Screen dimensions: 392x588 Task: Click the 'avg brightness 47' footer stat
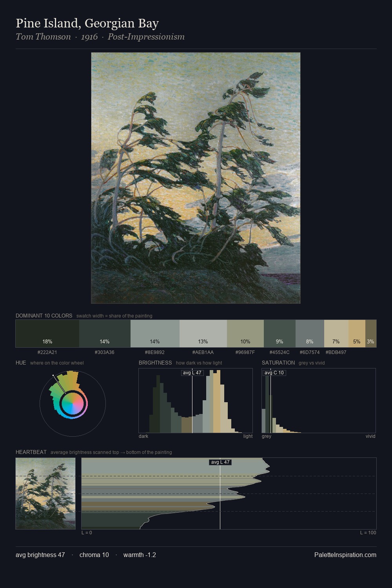coord(40,555)
